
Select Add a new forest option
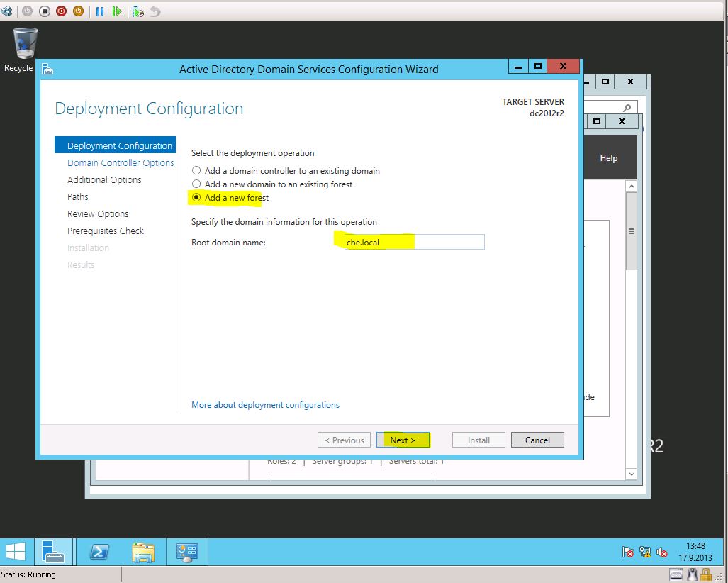pos(196,197)
